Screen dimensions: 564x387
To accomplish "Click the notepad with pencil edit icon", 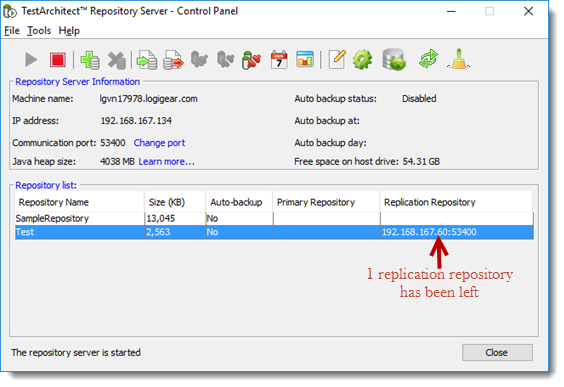I will (x=337, y=60).
